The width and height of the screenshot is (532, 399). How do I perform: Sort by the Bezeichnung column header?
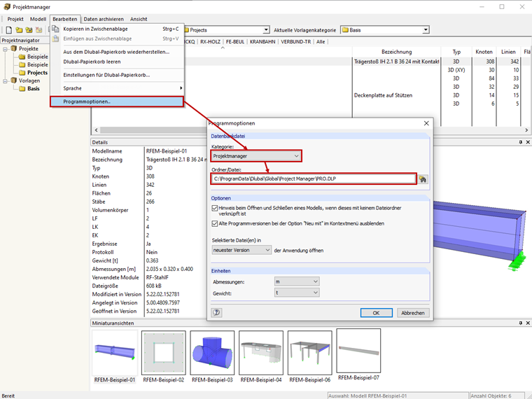click(x=397, y=52)
